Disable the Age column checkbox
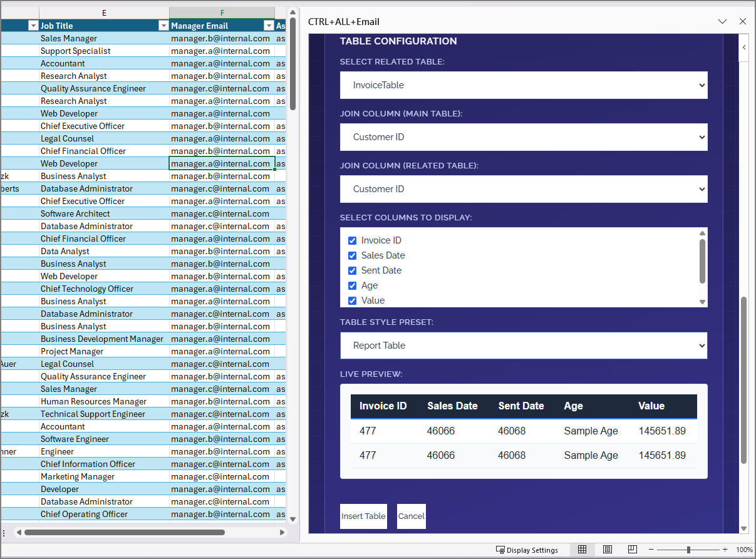Screen dimensions: 756x559 pos(352,285)
